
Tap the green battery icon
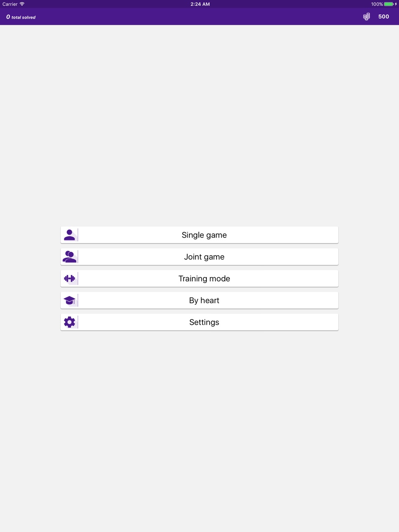click(x=389, y=4)
